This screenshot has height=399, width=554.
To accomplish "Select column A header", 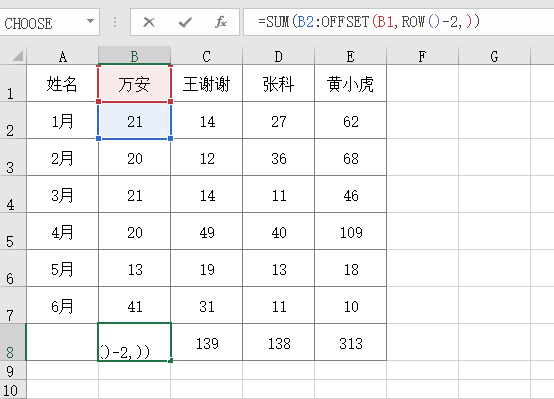I will 63,56.
